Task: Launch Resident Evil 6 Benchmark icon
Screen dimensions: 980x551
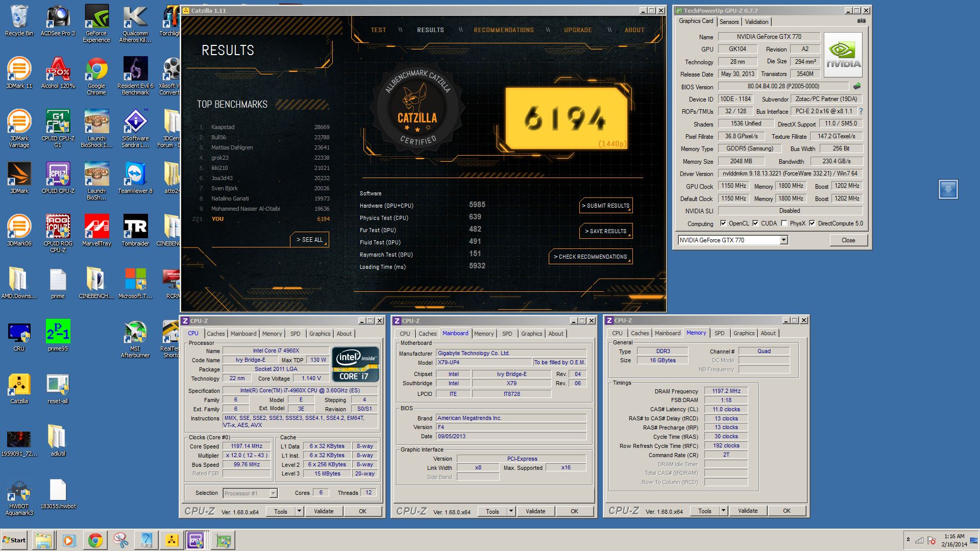Action: pos(135,76)
